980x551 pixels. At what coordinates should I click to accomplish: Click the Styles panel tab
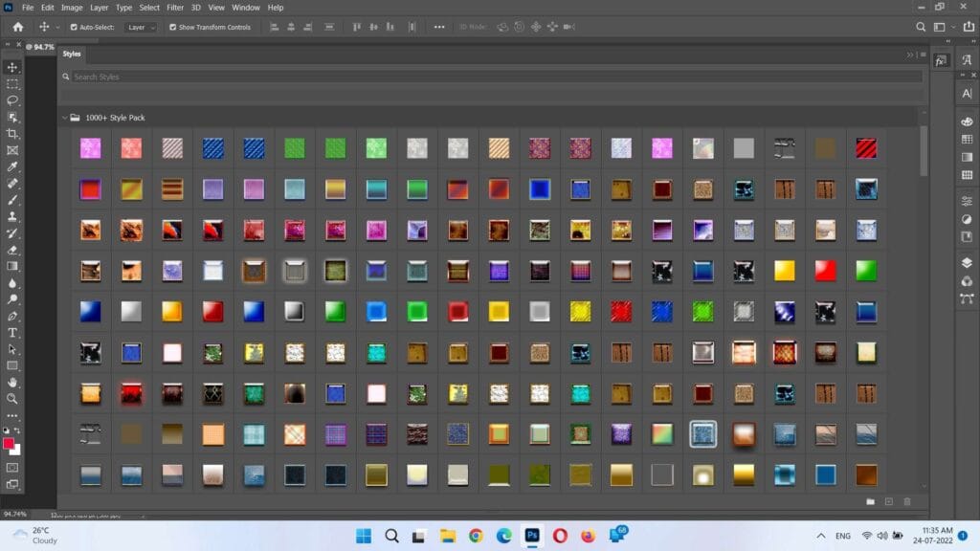pos(72,54)
